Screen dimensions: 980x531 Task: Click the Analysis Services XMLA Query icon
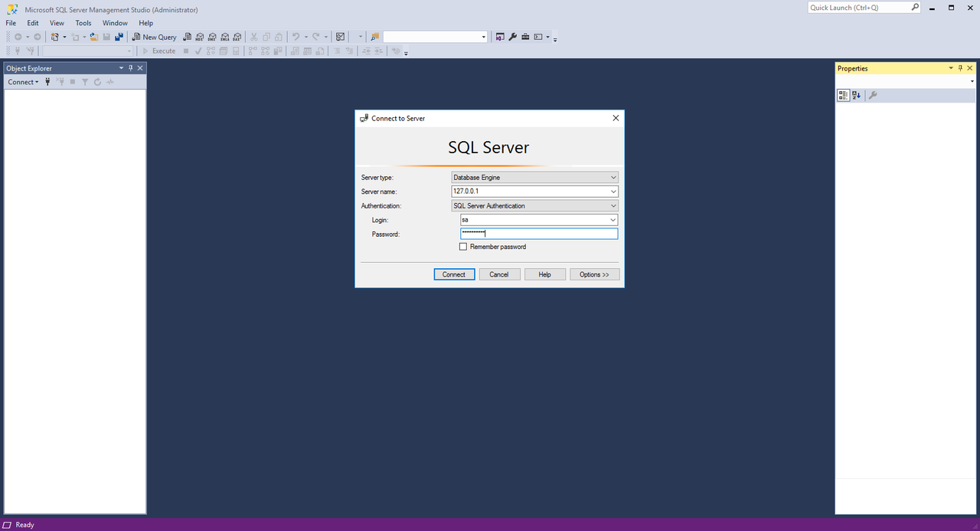pyautogui.click(x=224, y=37)
